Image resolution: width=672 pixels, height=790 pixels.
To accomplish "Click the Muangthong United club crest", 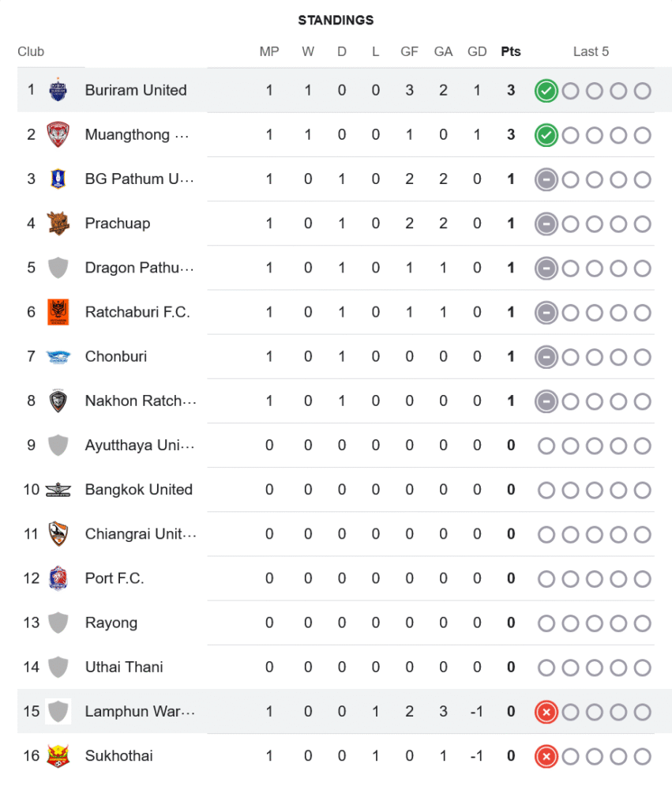I will 58,134.
